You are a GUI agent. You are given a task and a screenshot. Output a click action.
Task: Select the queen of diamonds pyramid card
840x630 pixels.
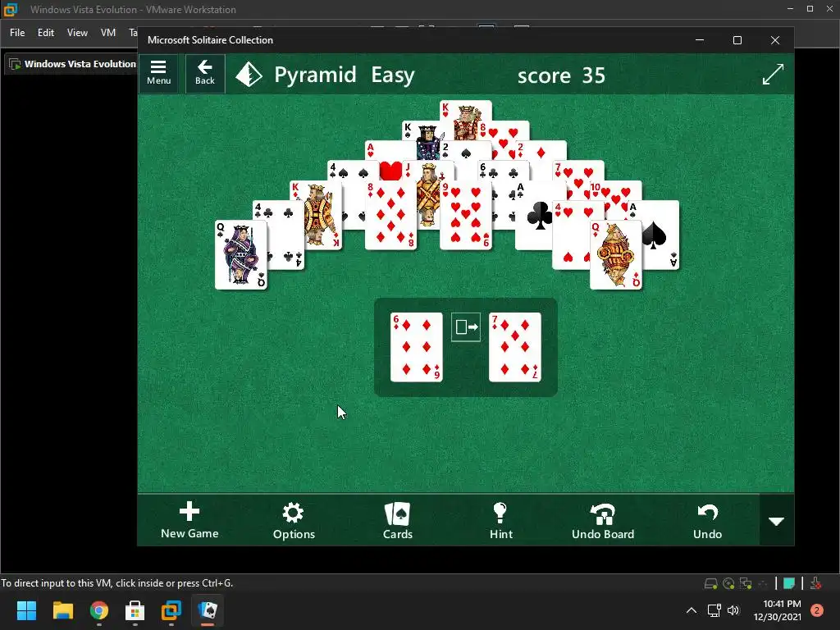coord(615,255)
